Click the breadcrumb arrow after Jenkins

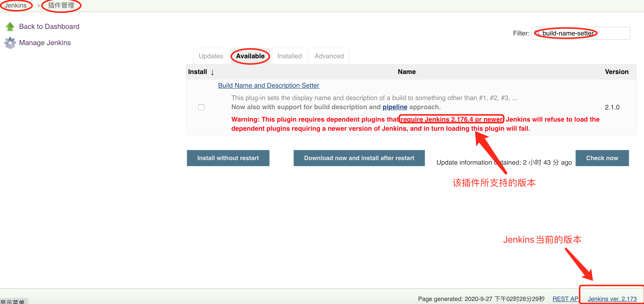(39, 5)
